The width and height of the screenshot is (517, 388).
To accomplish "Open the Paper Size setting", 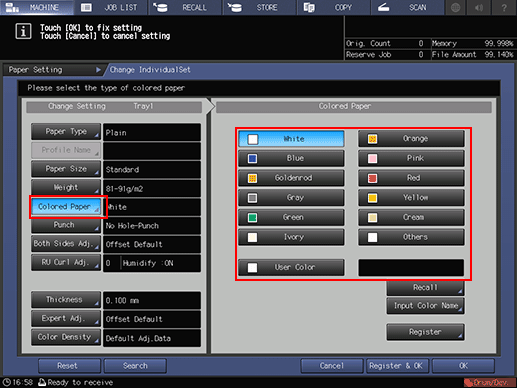I will [66, 169].
